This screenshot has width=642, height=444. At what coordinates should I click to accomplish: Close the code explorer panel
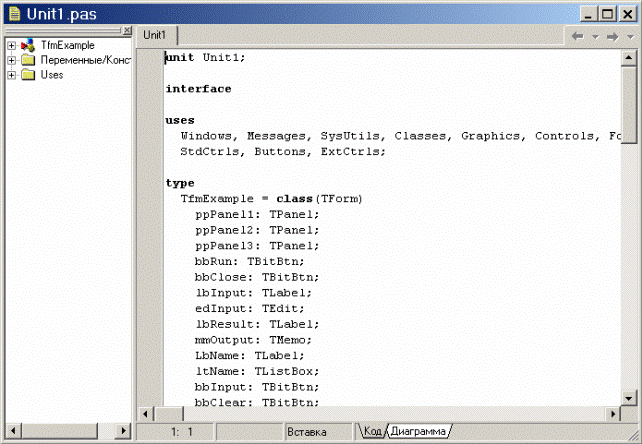click(x=127, y=30)
